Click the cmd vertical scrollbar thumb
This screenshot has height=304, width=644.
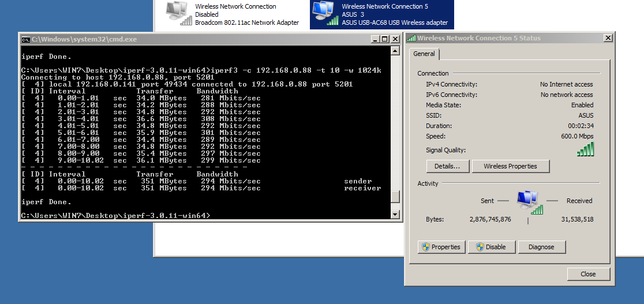[395, 197]
